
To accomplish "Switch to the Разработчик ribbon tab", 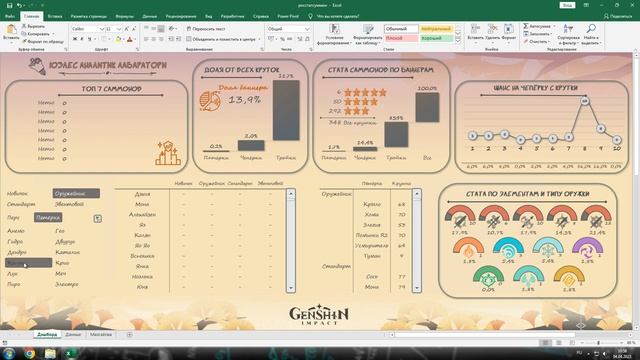I will click(232, 16).
